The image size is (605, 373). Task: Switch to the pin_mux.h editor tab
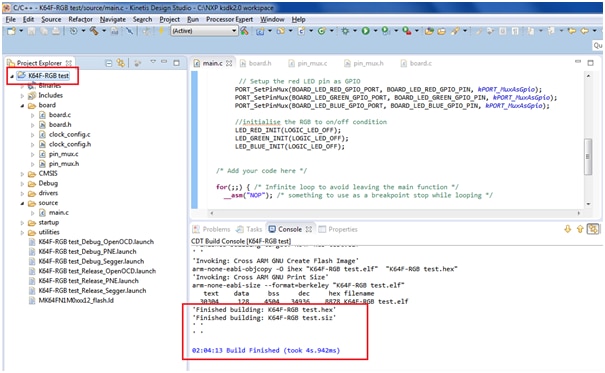(364, 63)
